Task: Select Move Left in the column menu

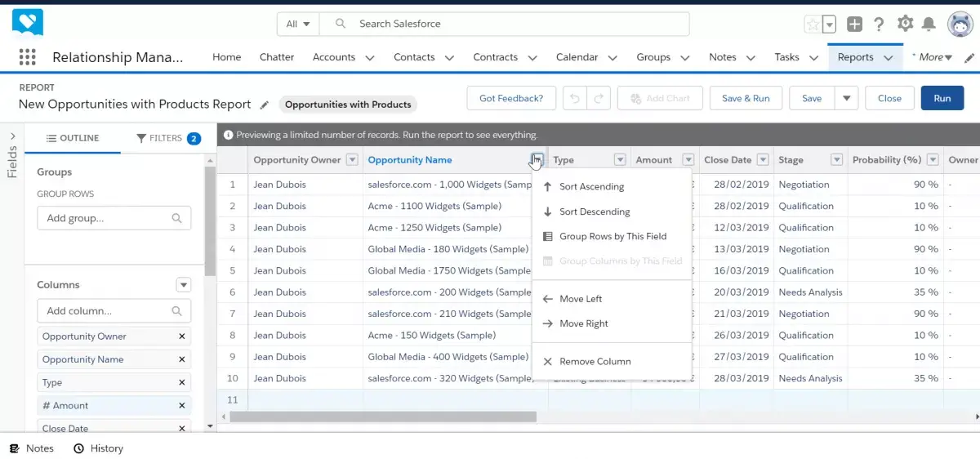Action: click(x=612, y=299)
